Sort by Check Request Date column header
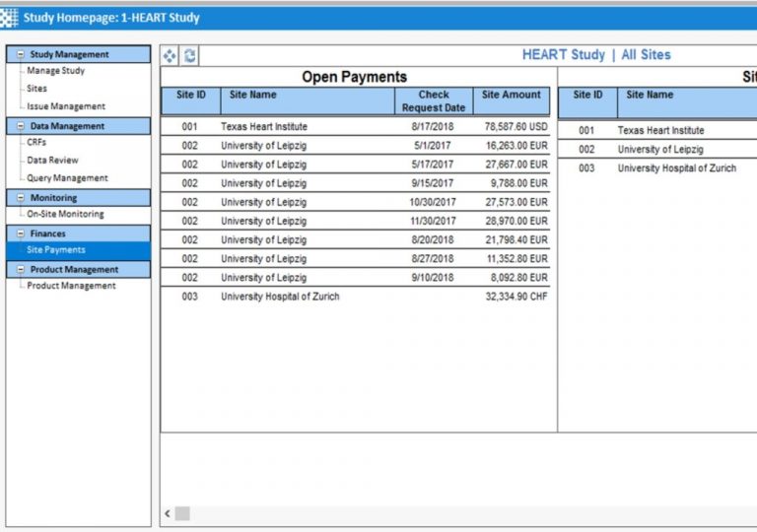 [433, 101]
